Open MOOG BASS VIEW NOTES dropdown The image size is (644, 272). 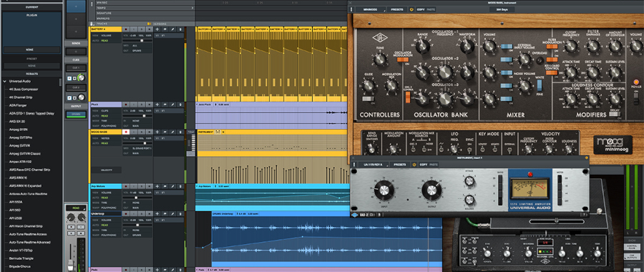[106, 138]
